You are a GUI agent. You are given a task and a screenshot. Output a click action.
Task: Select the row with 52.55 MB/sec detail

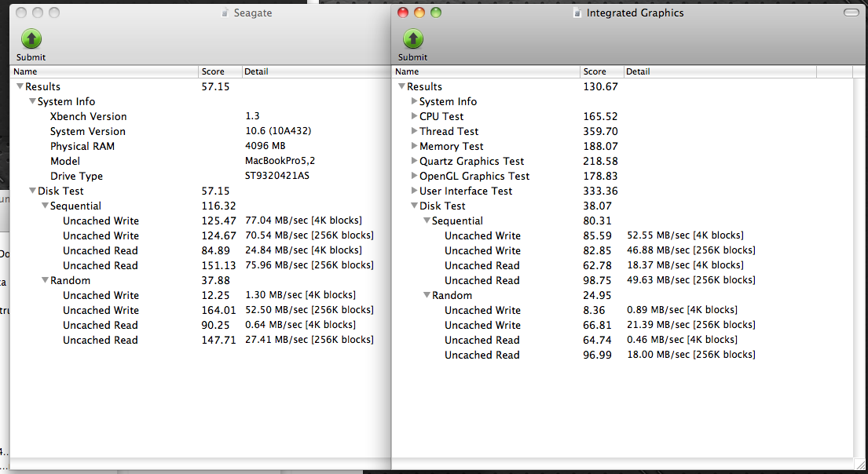pyautogui.click(x=623, y=235)
